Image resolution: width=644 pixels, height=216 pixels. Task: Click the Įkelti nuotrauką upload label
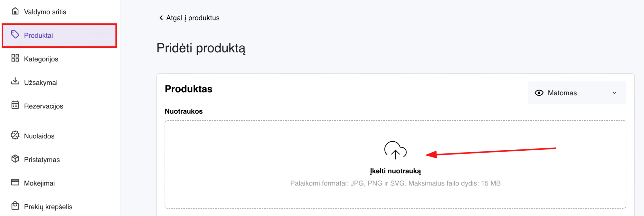click(x=395, y=171)
